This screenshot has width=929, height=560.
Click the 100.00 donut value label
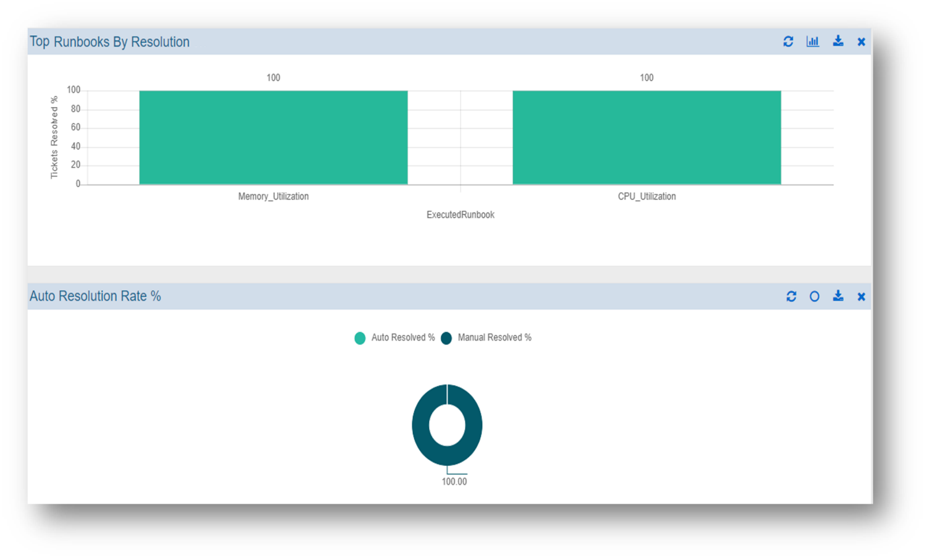(454, 481)
